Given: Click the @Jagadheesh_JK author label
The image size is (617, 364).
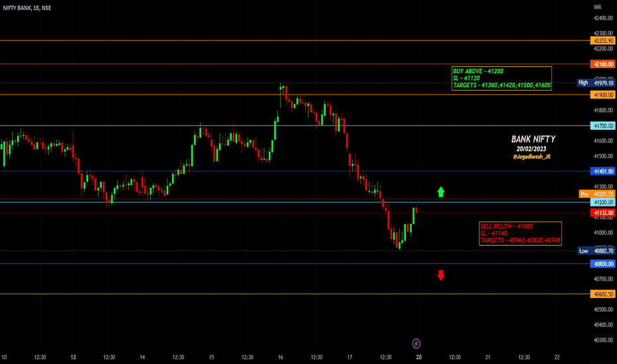Looking at the screenshot, I should click(x=532, y=157).
